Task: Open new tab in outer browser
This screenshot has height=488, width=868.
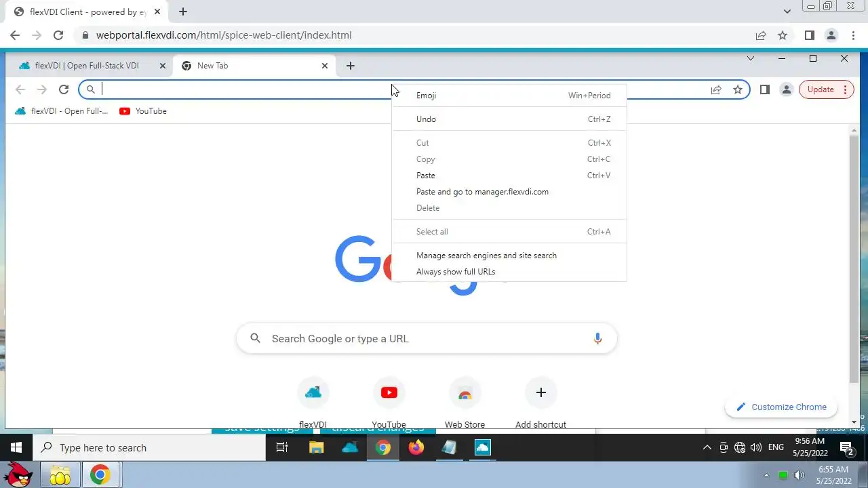Action: 183,12
